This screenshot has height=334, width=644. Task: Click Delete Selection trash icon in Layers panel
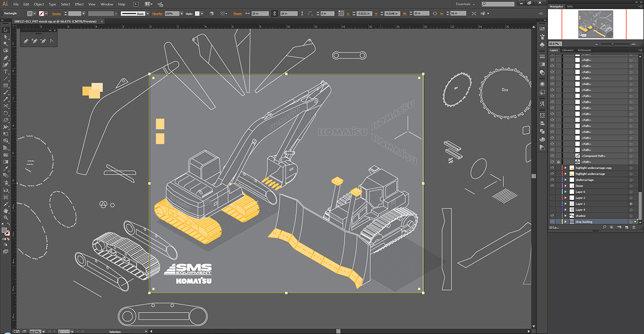pyautogui.click(x=634, y=228)
